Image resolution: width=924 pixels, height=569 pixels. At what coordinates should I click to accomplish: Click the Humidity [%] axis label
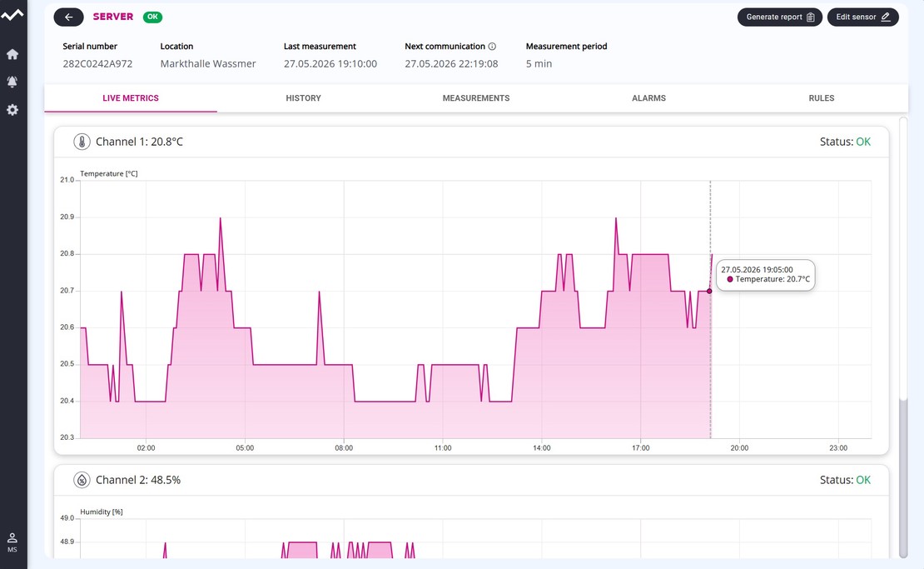[102, 512]
